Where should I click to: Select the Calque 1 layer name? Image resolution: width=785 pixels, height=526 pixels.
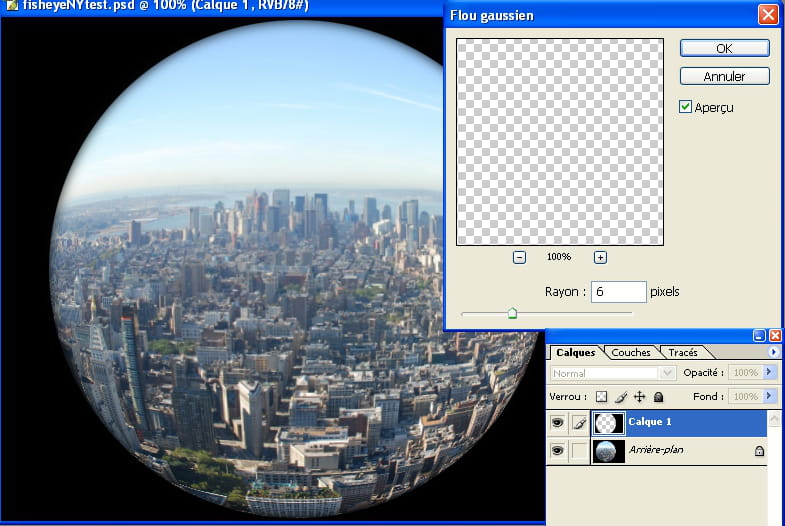[650, 421]
